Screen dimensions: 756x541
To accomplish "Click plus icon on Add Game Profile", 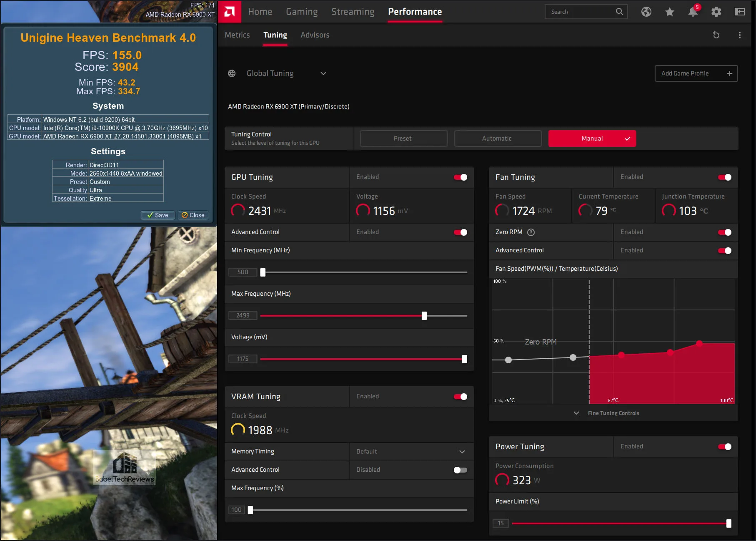I will pyautogui.click(x=729, y=73).
